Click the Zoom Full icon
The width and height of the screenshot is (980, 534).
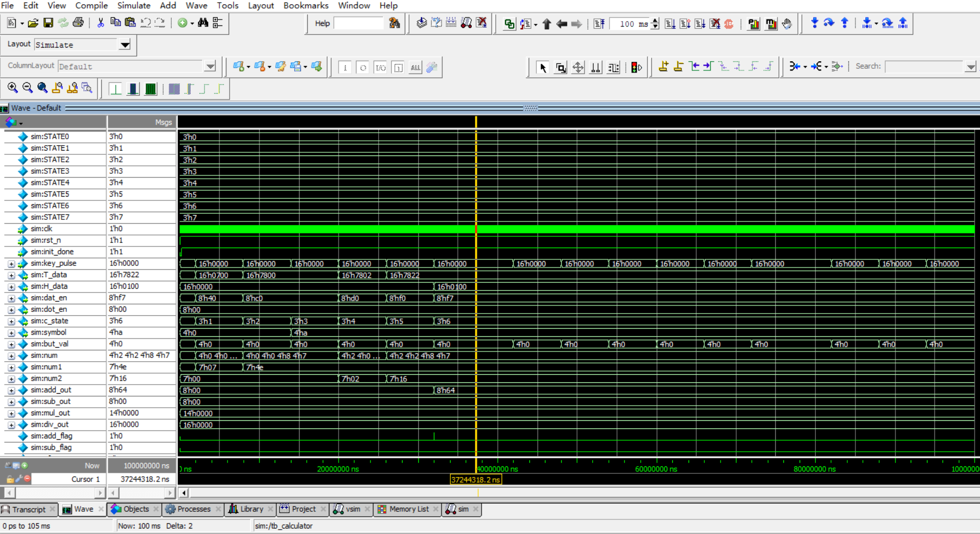click(42, 88)
